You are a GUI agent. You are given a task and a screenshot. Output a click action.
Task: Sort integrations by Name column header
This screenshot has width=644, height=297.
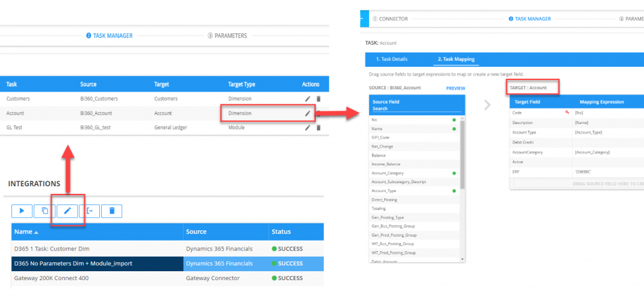(26, 232)
